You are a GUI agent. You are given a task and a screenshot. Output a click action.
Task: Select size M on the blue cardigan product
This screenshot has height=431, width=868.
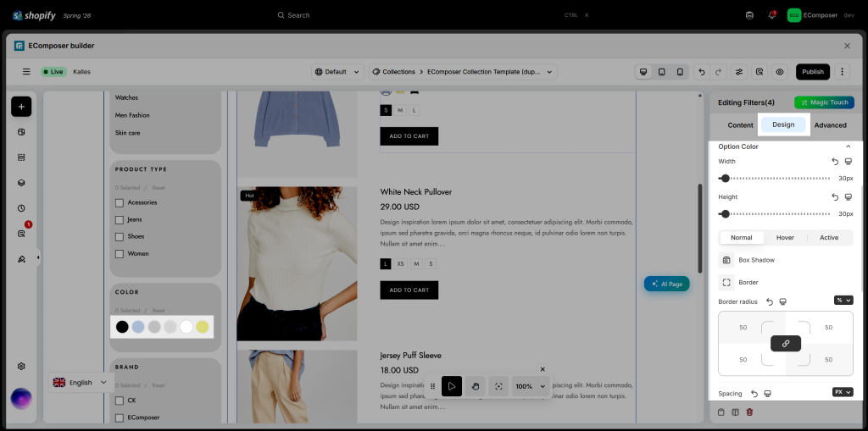[x=400, y=111]
